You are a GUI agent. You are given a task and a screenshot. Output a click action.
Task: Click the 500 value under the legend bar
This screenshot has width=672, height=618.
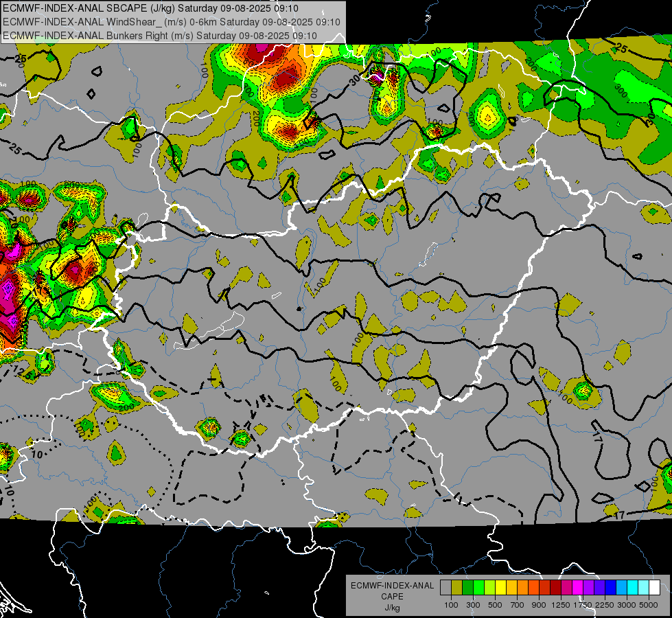tap(495, 605)
